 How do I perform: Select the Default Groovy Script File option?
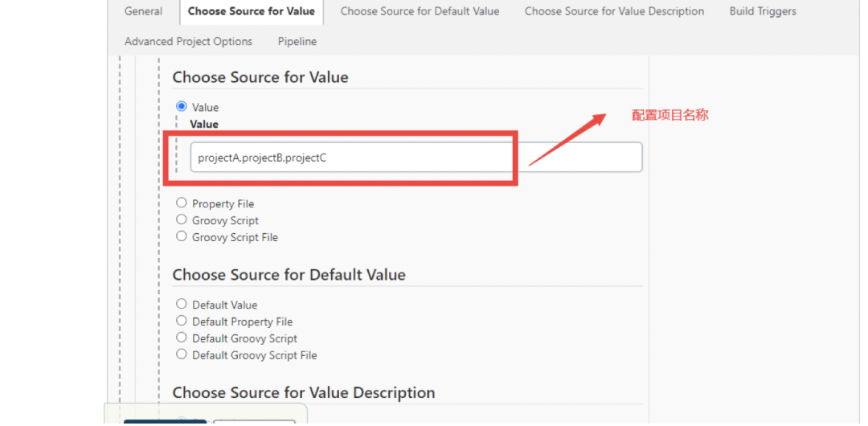click(182, 354)
